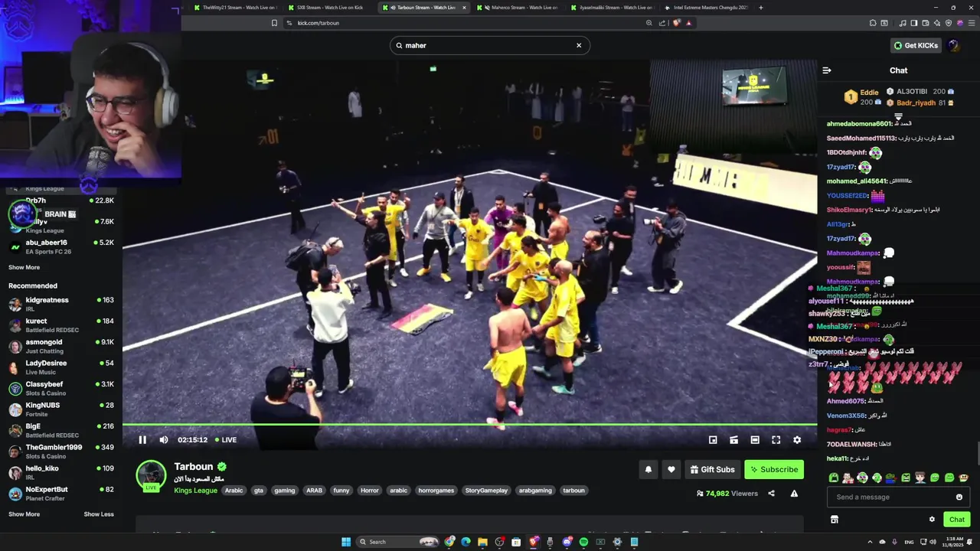This screenshot has width=980, height=551.
Task: Share the stream via share icon
Action: pos(771,494)
